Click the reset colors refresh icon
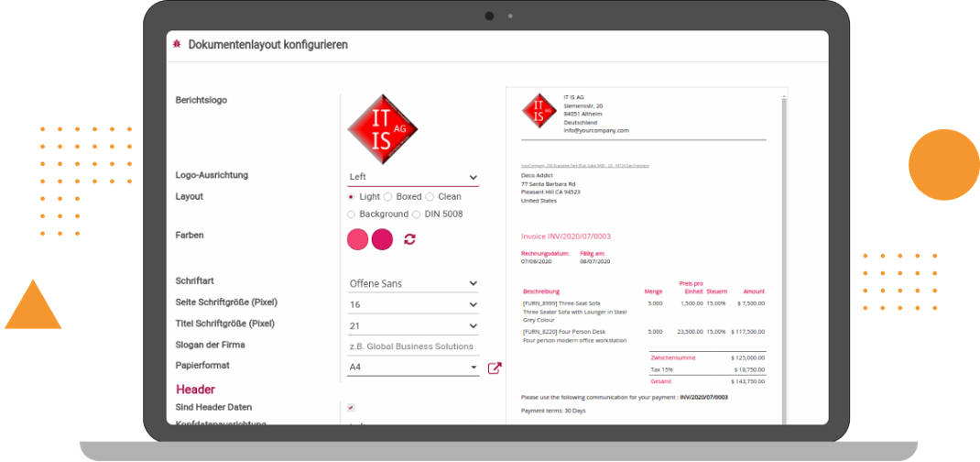 [409, 239]
